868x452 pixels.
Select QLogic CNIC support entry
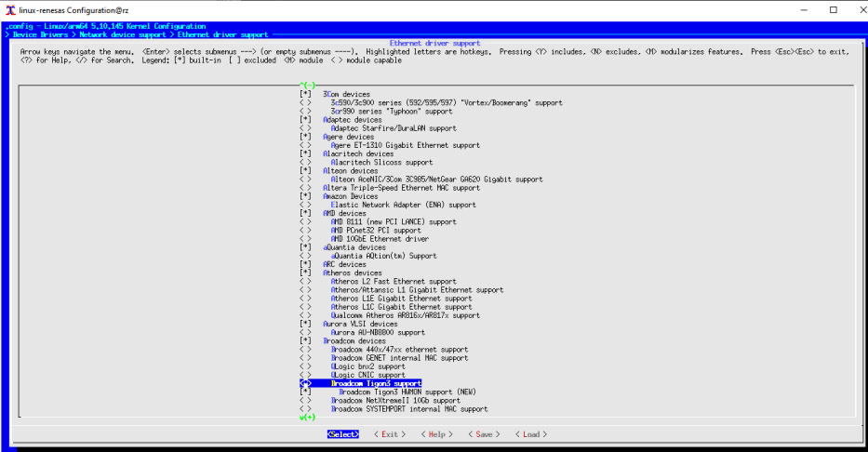[367, 375]
